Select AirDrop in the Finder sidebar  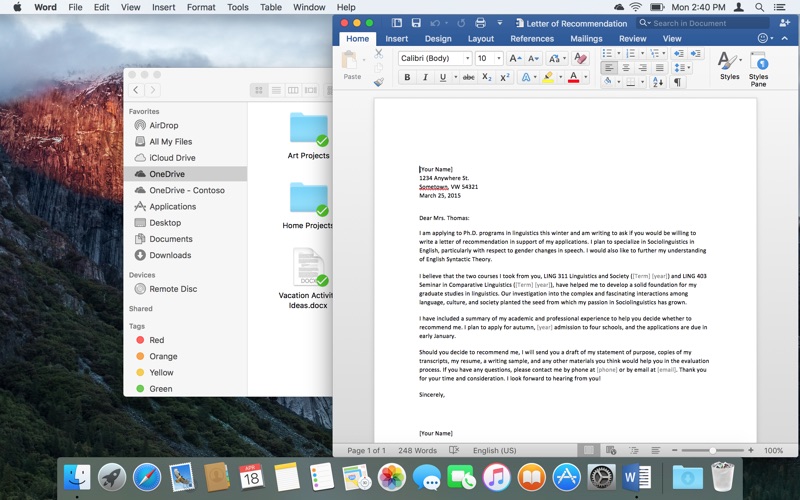(x=186, y=125)
